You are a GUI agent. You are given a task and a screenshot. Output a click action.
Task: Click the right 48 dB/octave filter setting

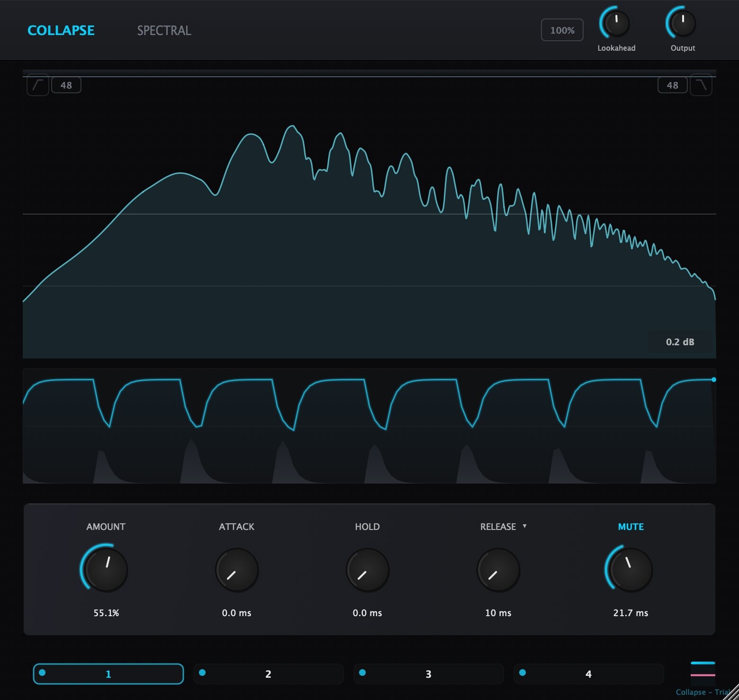(x=672, y=85)
